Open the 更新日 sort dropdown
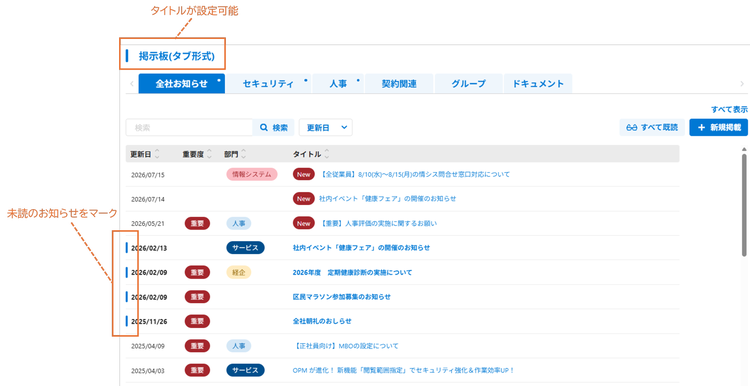The image size is (750, 386). (x=326, y=128)
